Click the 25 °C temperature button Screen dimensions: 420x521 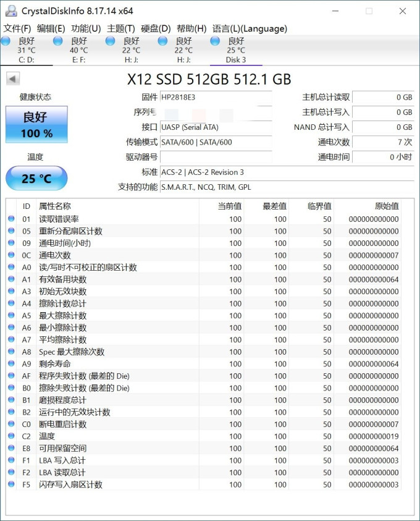coord(36,179)
